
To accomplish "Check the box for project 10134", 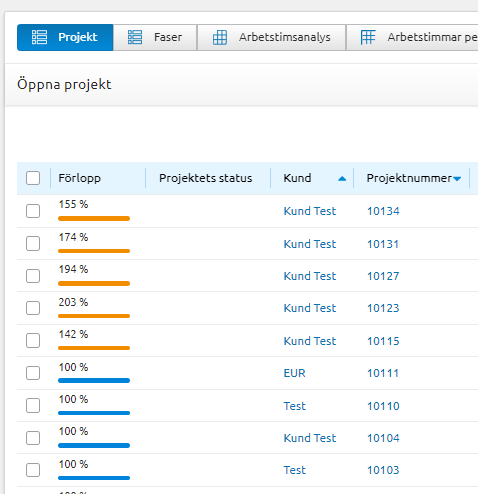I will click(x=33, y=211).
